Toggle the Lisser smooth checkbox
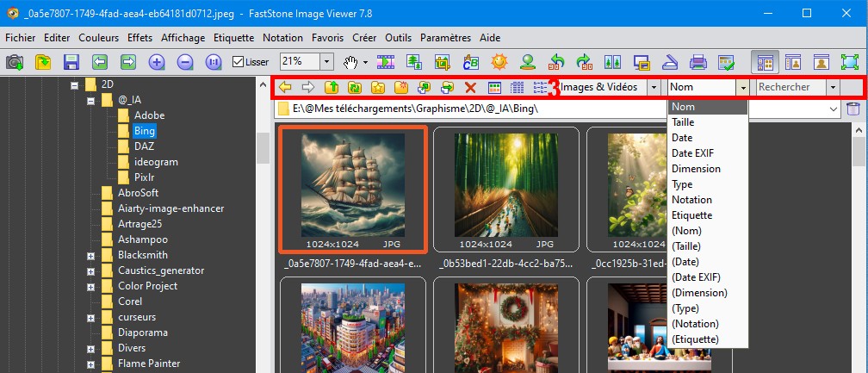This screenshot has height=373, width=868. click(x=238, y=62)
